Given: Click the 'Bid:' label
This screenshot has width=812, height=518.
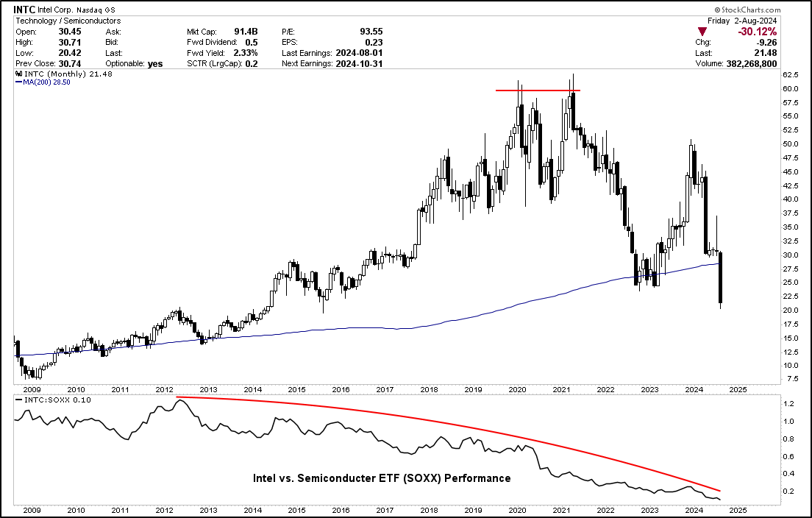Looking at the screenshot, I should 112,43.
